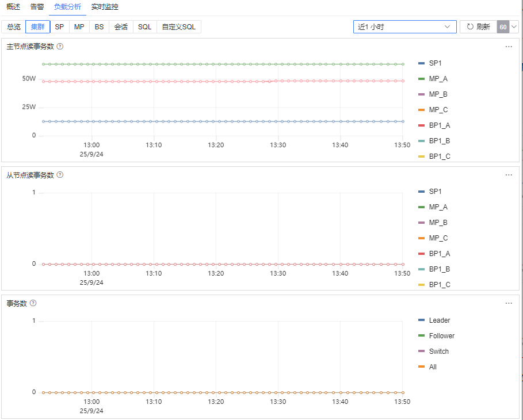Open help icon beside 主节点读事务数
This screenshot has height=420, width=523.
click(x=60, y=47)
